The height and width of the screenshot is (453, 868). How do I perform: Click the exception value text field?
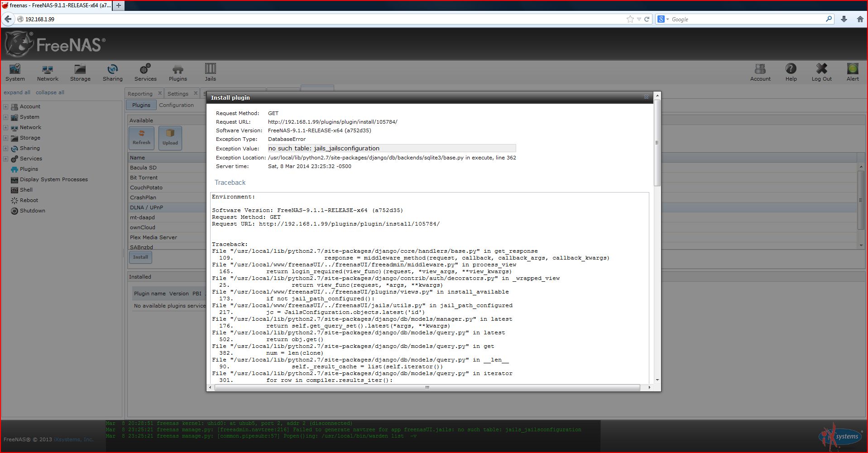(392, 148)
